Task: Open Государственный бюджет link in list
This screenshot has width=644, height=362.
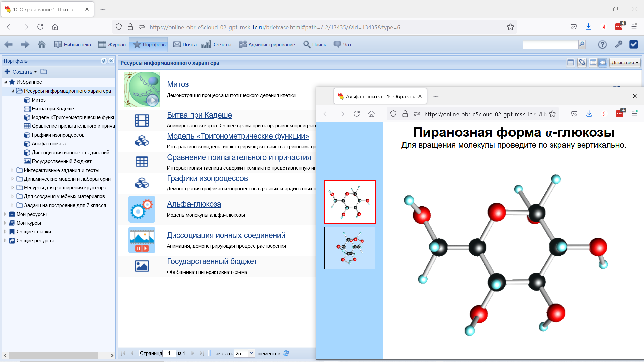Action: point(212,261)
